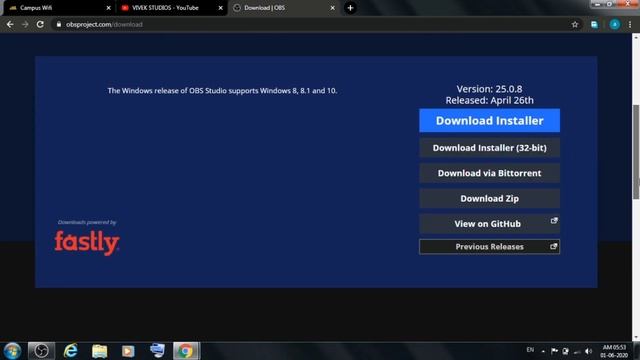Click the Version: 25.0.8 text

coord(489,89)
